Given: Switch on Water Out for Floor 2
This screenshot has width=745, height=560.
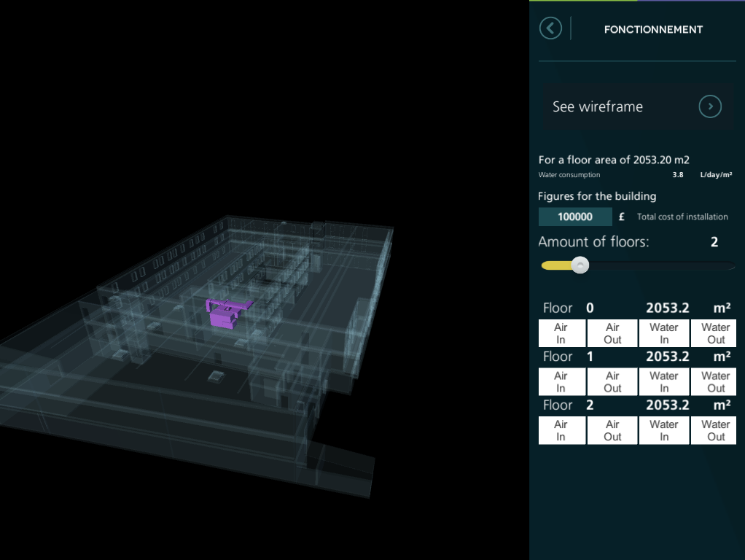Looking at the screenshot, I should 715,430.
